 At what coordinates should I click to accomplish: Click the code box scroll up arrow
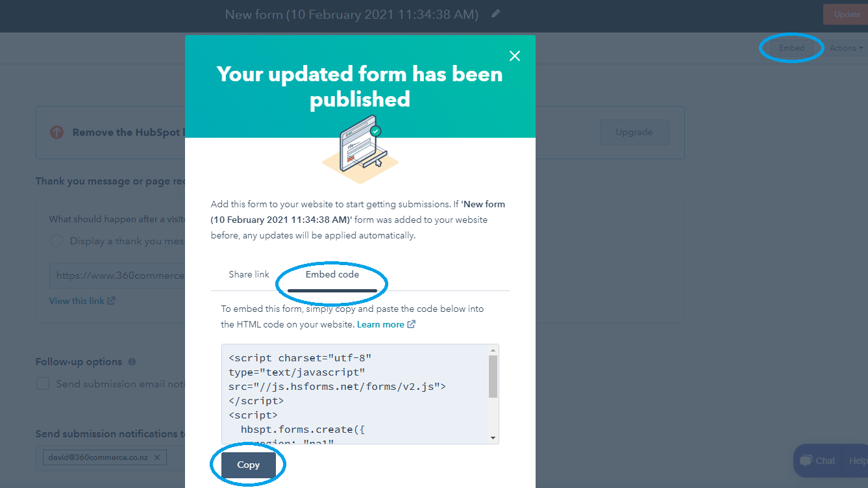pos(493,350)
